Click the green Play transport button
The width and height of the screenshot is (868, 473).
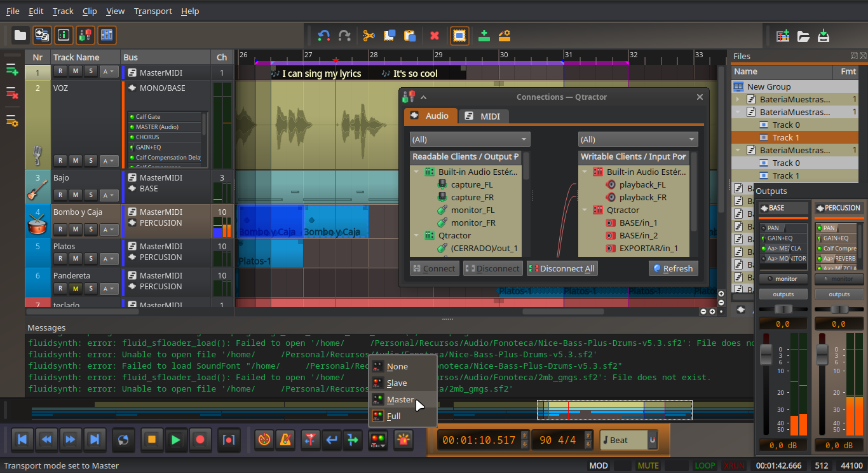coord(176,439)
